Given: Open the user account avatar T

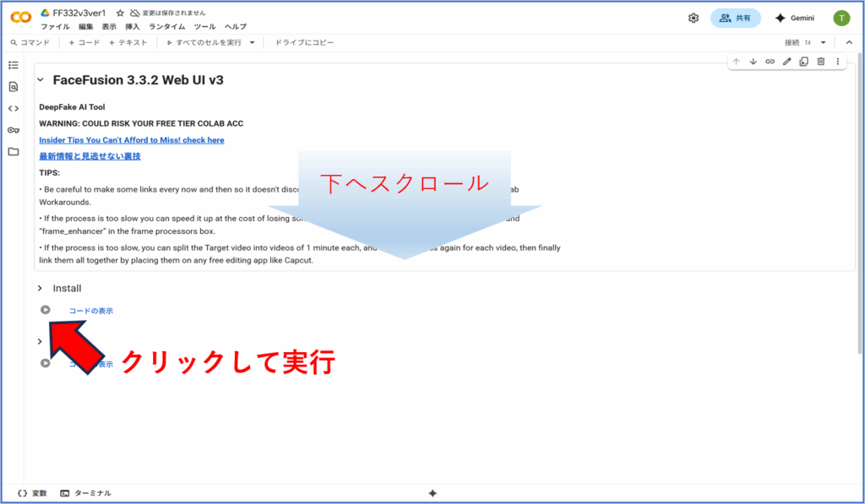Looking at the screenshot, I should click(x=841, y=19).
